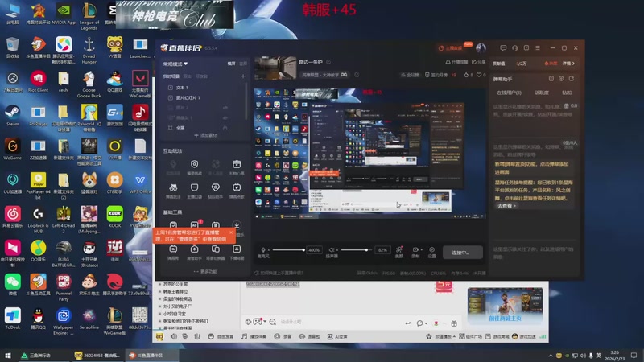Click the 82% speaker volume field
This screenshot has width=644, height=362.
click(x=382, y=249)
